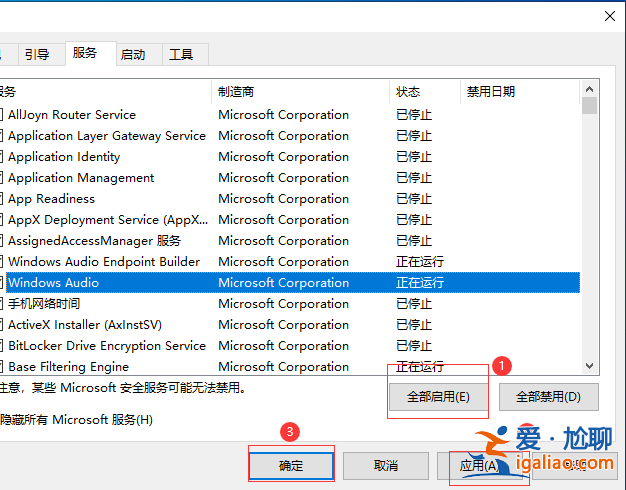Toggle the ActiveX Installer checkbox
The width and height of the screenshot is (626, 490).
tap(1, 325)
